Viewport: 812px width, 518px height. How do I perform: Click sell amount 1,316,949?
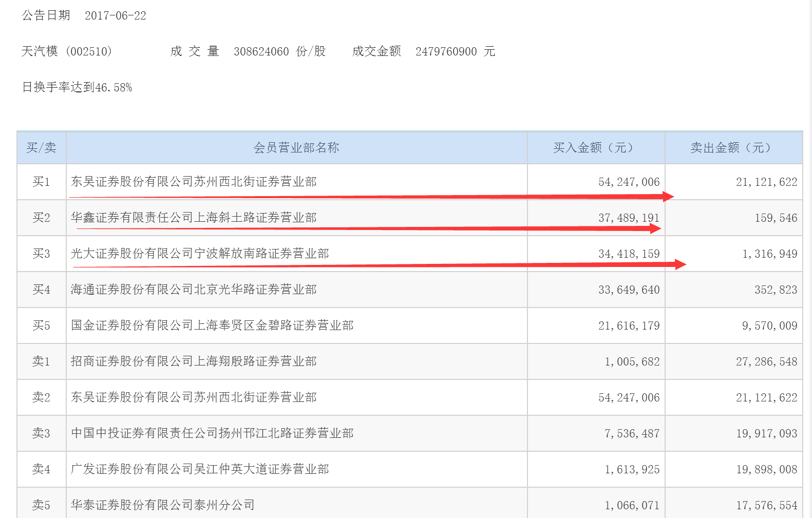click(770, 254)
